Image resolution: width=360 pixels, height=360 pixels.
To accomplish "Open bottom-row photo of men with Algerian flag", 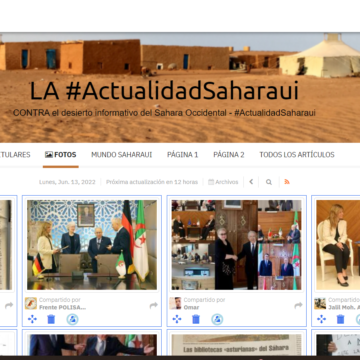I will point(92,345).
